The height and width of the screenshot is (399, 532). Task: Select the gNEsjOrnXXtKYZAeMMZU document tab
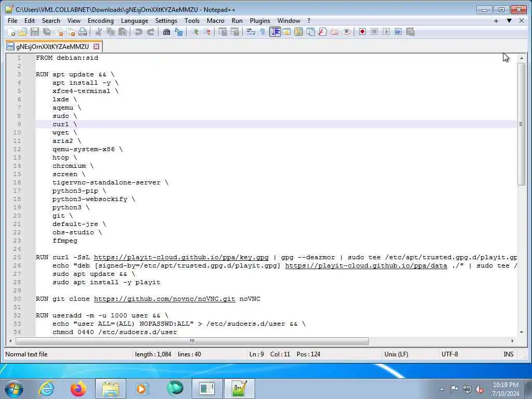coord(52,46)
